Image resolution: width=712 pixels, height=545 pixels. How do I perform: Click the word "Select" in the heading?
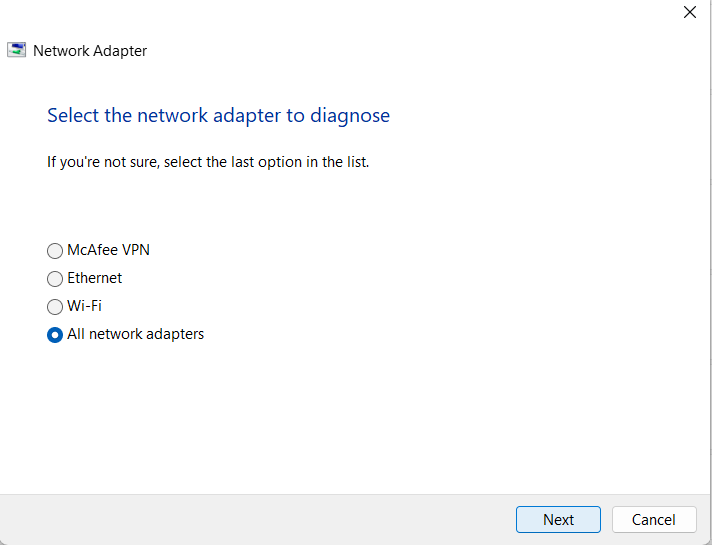[73, 116]
